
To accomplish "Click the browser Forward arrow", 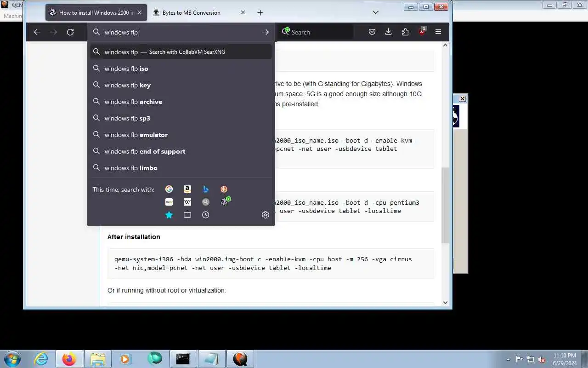I will point(54,32).
